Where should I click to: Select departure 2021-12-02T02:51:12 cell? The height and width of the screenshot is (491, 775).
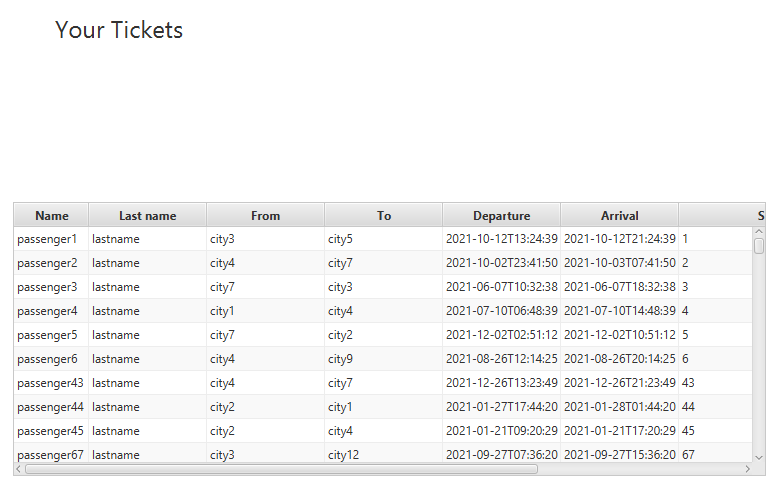coord(501,335)
